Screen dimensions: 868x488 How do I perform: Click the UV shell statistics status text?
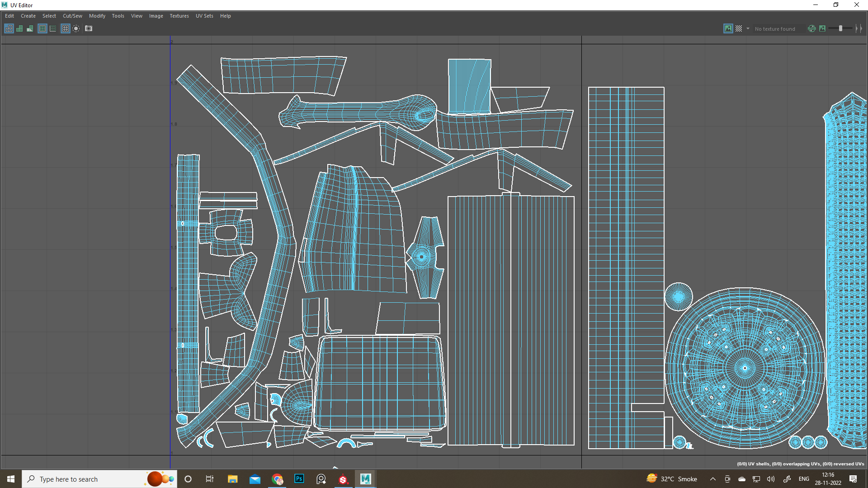click(x=800, y=464)
